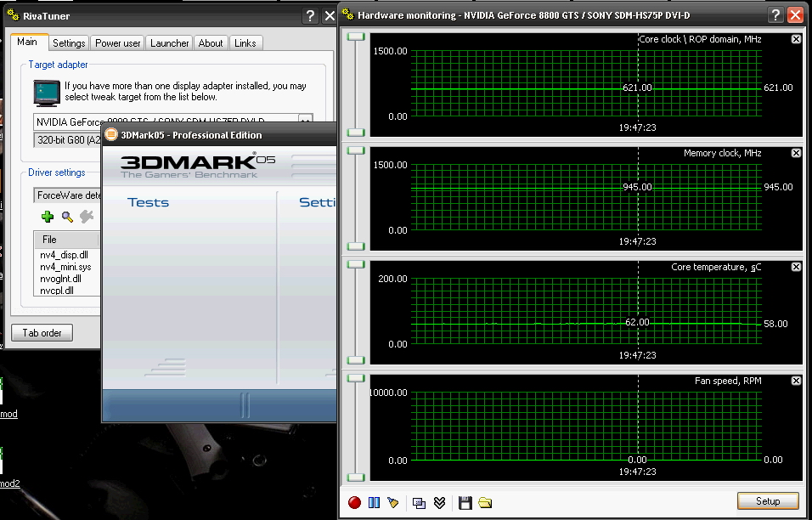Click the upper slider handle of Core clock graph
The image size is (812, 520).
(356, 37)
